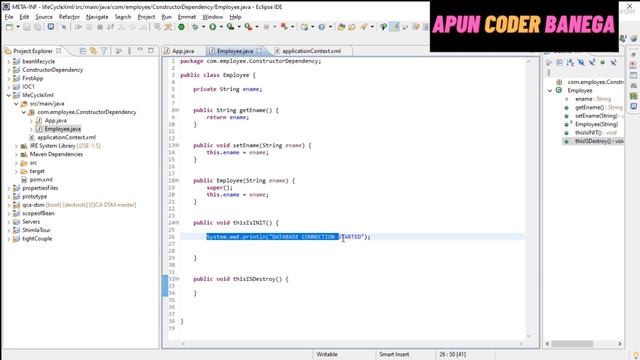Open the New dropdown arrow in the toolbar
The width and height of the screenshot is (640, 360).
pyautogui.click(x=18, y=27)
